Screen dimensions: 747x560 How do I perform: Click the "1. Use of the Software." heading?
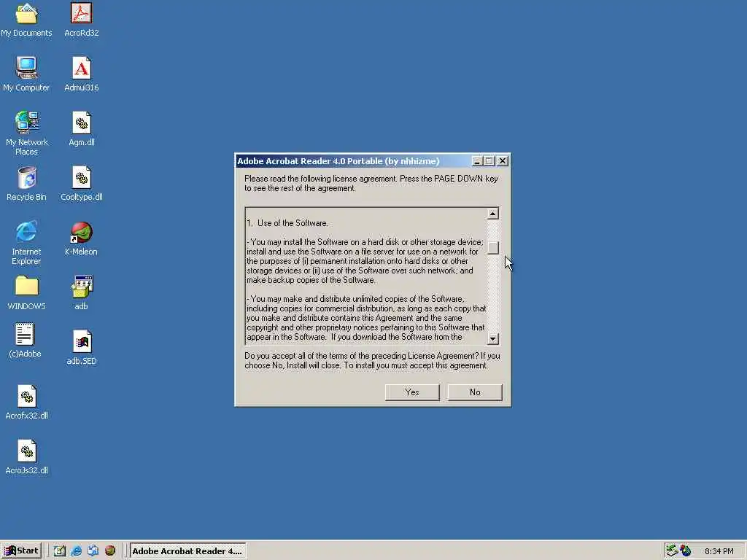pos(287,223)
